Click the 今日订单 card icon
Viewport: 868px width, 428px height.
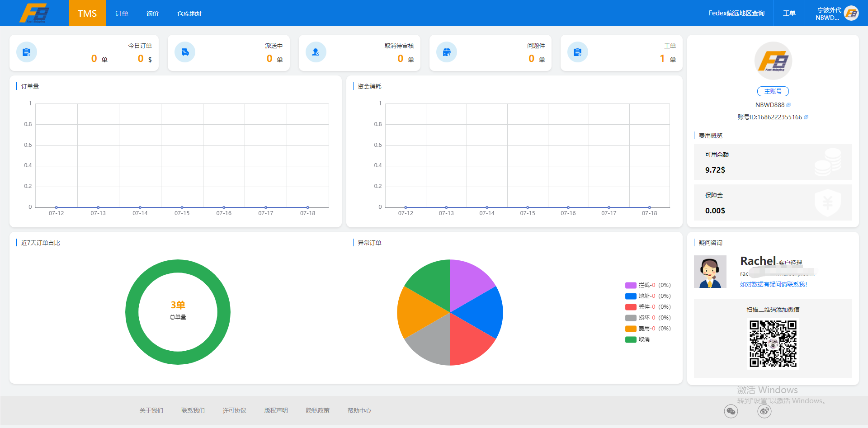27,52
